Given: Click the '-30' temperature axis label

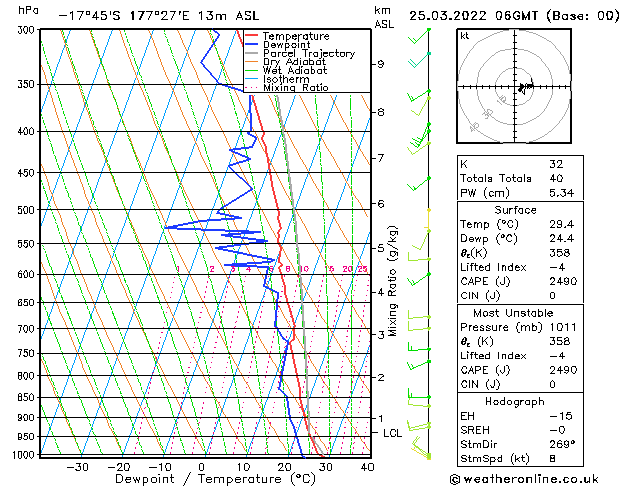Looking at the screenshot, I should point(77,467).
